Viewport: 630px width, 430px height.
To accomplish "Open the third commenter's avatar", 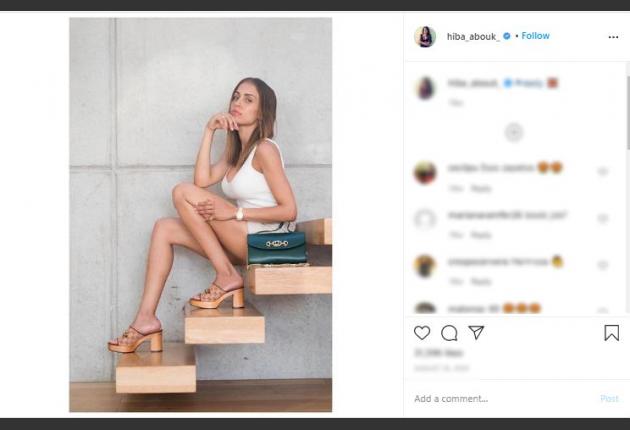I will (425, 266).
